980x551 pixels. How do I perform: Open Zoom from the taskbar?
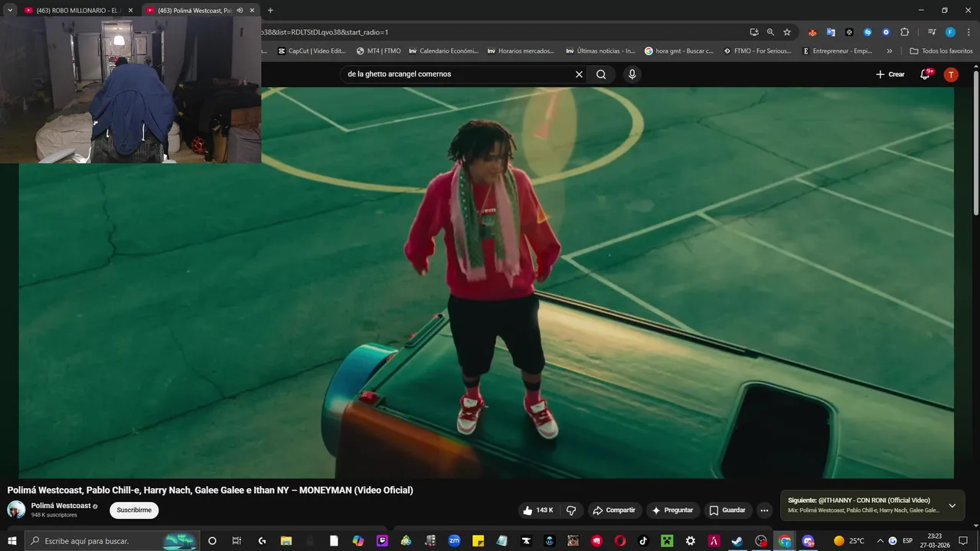pyautogui.click(x=454, y=541)
